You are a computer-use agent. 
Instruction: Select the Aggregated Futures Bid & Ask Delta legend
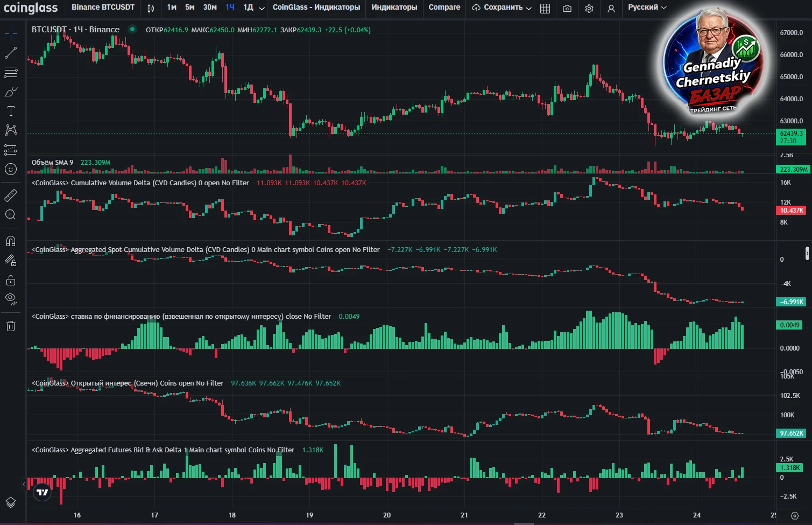tap(163, 450)
